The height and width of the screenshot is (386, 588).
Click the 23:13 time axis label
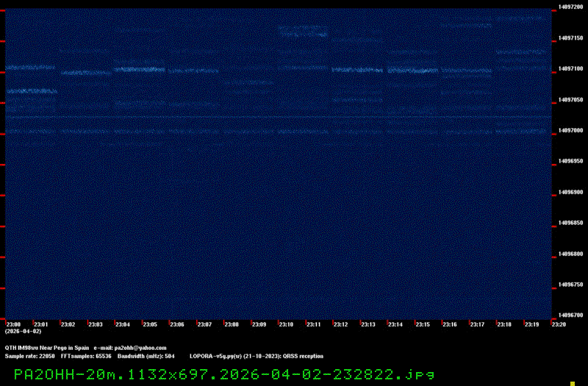(x=368, y=324)
